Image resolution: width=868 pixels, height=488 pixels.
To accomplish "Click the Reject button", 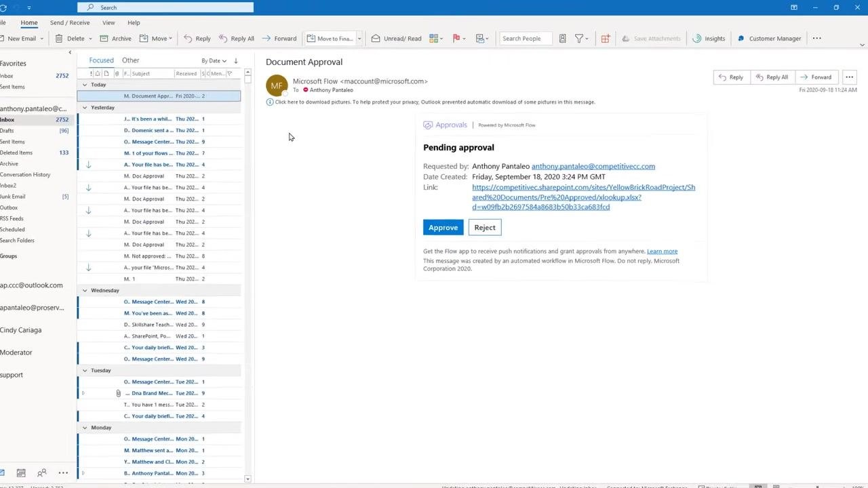I will (x=485, y=228).
